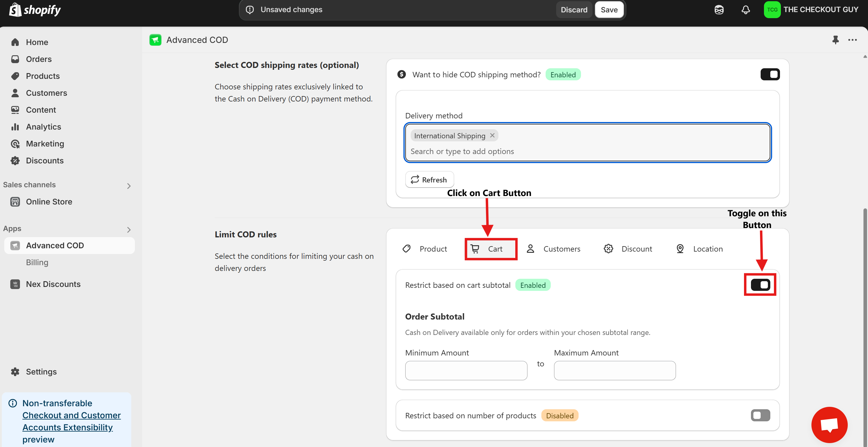Screen dimensions: 868x447
Task: Save the unsaved changes
Action: click(609, 10)
